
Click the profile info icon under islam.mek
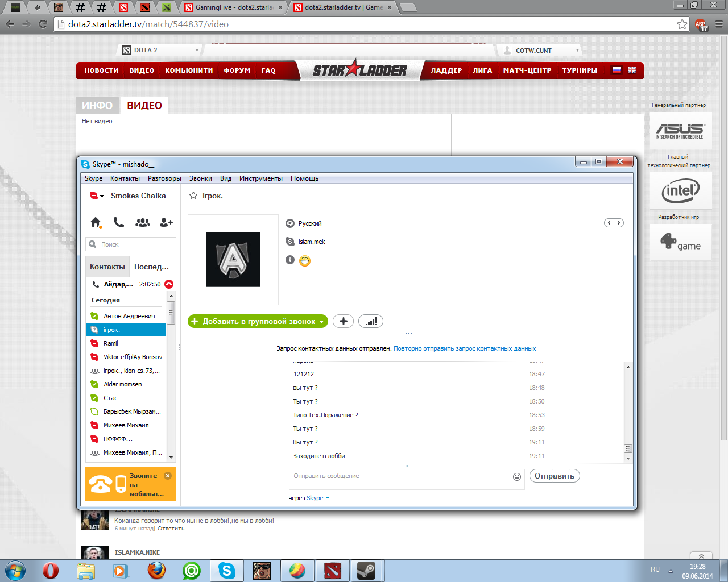(x=290, y=260)
